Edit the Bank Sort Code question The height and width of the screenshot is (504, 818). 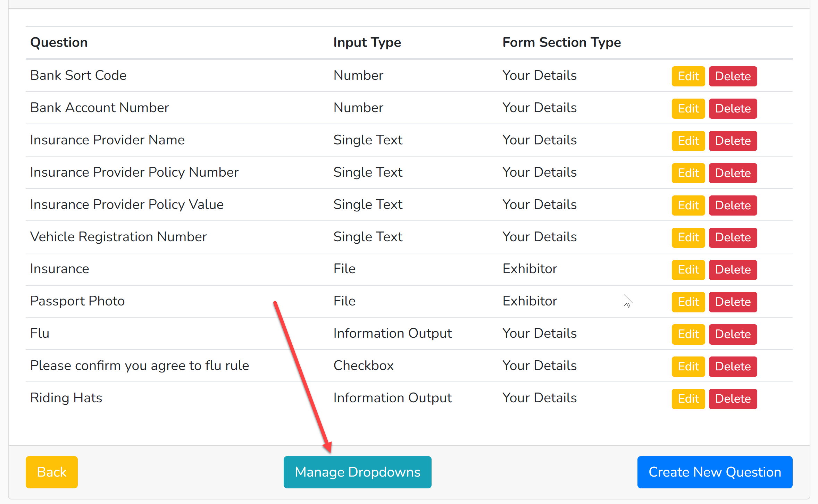tap(688, 76)
